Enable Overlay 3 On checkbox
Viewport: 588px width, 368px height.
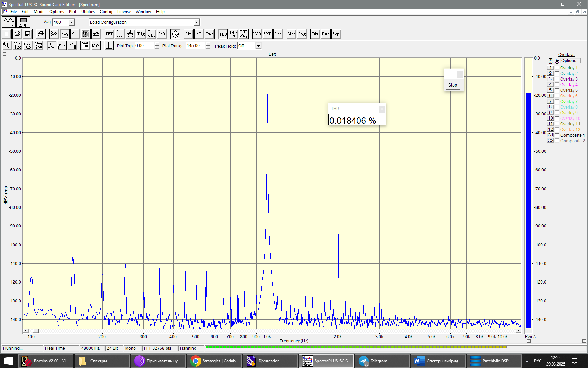[x=557, y=79]
